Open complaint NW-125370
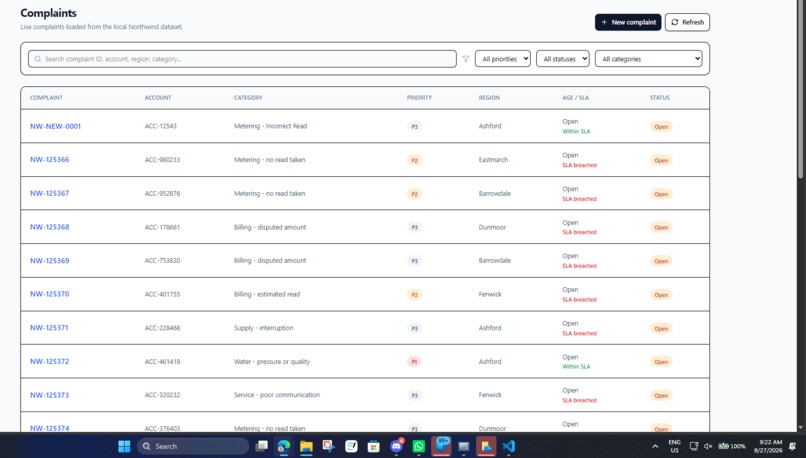Viewport: 806px width, 458px height. coord(49,294)
